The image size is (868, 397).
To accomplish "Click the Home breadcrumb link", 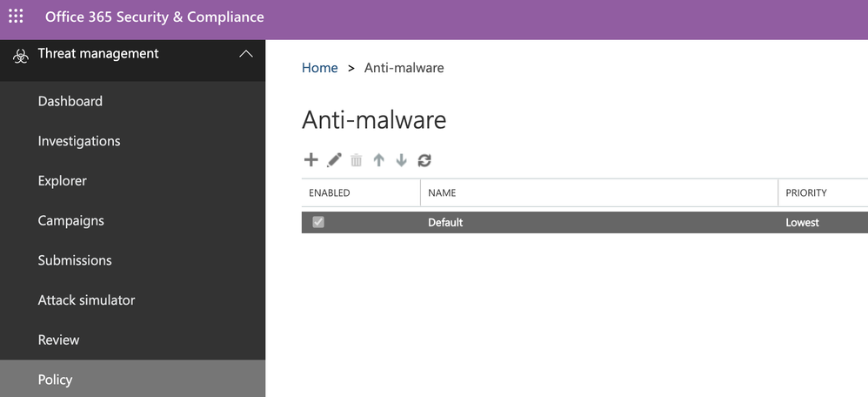I will point(319,68).
